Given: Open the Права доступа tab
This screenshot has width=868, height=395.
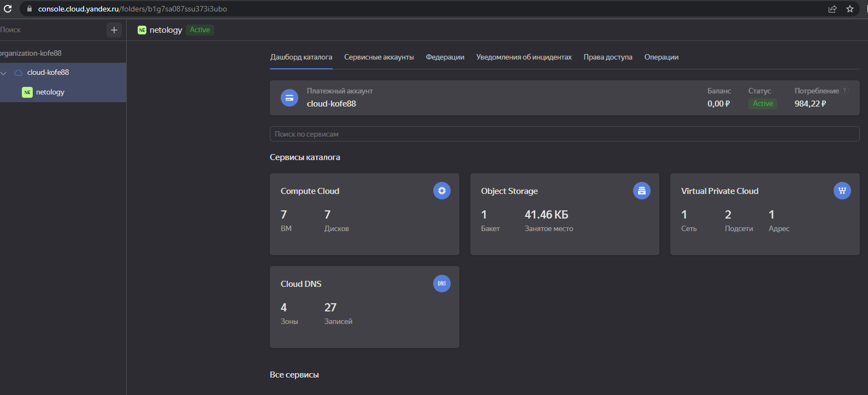Looking at the screenshot, I should pyautogui.click(x=608, y=57).
